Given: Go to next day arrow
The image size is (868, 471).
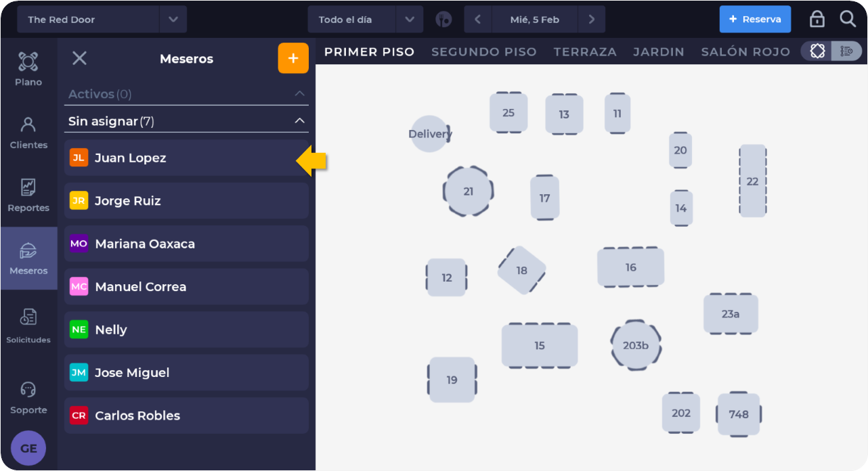Looking at the screenshot, I should (x=592, y=19).
